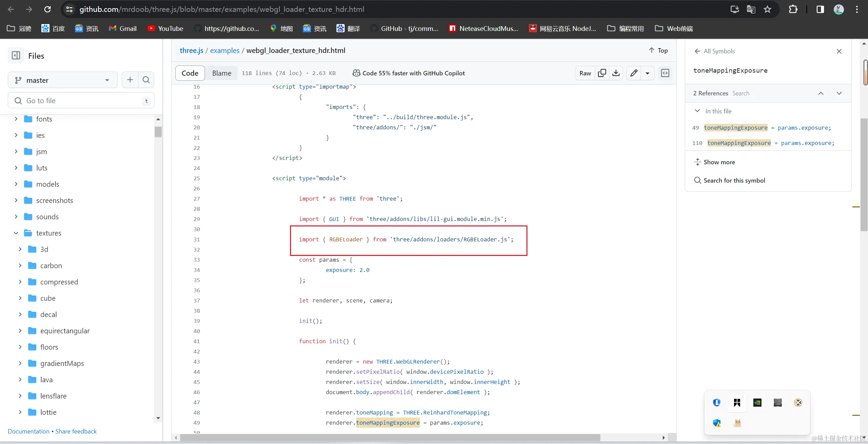Toggle the symbols pane icon
Viewport: 868px width, 444px height.
665,73
